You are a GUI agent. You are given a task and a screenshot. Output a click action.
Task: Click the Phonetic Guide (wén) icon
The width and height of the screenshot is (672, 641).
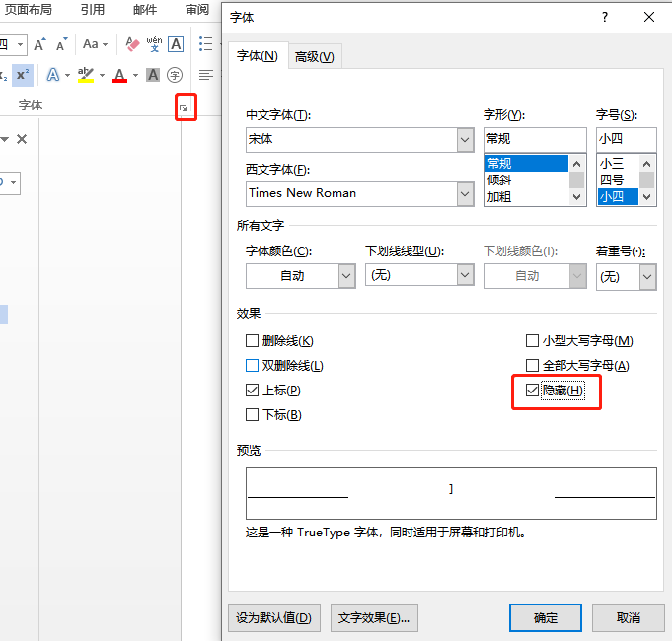pyautogui.click(x=154, y=44)
